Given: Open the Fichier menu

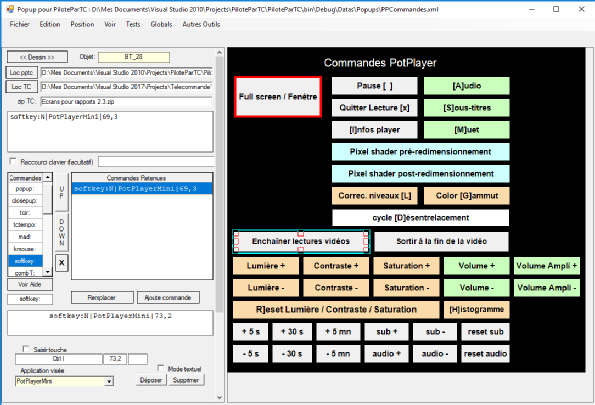Looking at the screenshot, I should click(19, 24).
